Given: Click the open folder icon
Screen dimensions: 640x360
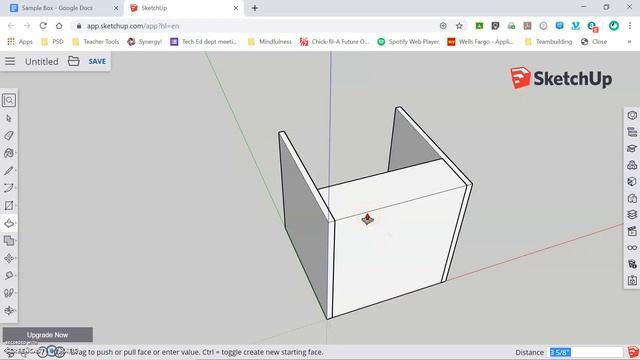Looking at the screenshot, I should click(x=73, y=61).
